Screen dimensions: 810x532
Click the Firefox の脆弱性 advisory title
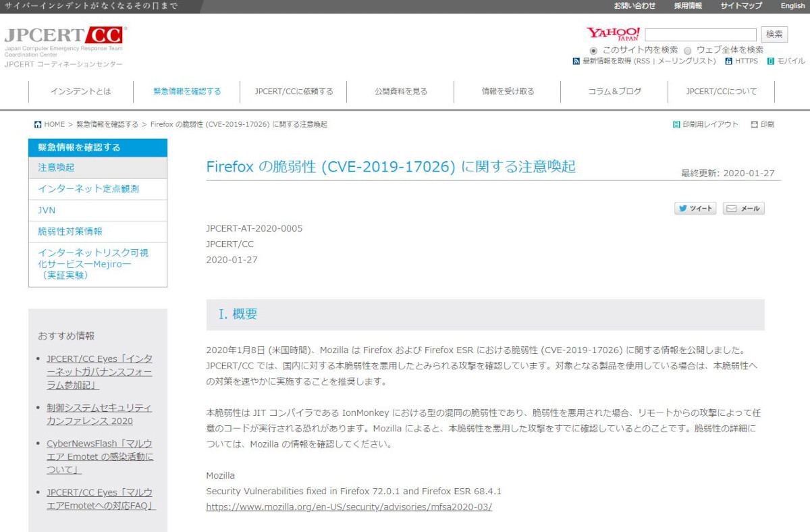[x=391, y=167]
